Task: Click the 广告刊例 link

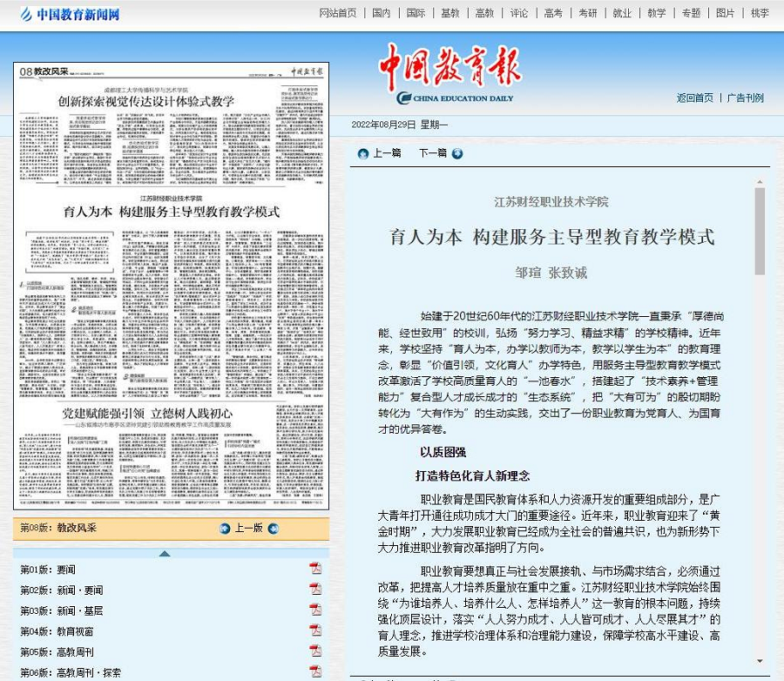Action: (x=746, y=98)
